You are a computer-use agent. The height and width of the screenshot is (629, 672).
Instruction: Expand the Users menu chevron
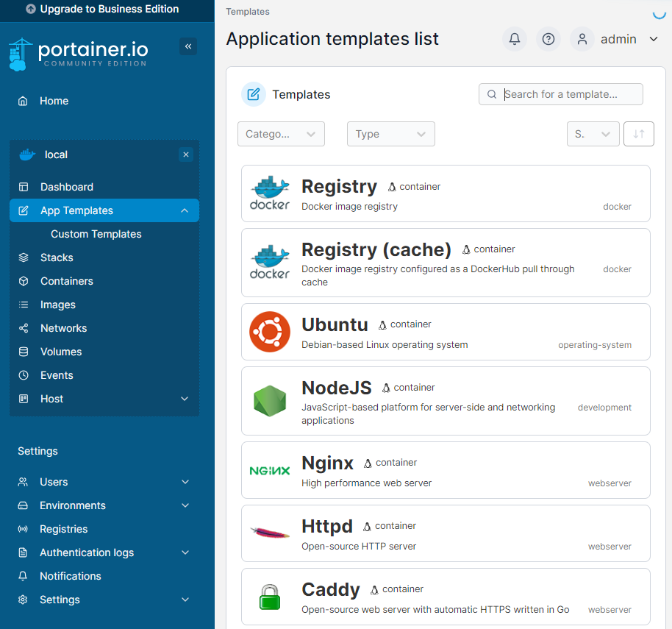185,482
